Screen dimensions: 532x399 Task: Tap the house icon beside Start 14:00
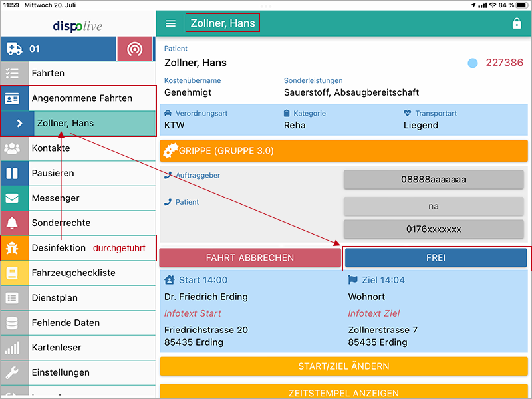click(x=170, y=280)
